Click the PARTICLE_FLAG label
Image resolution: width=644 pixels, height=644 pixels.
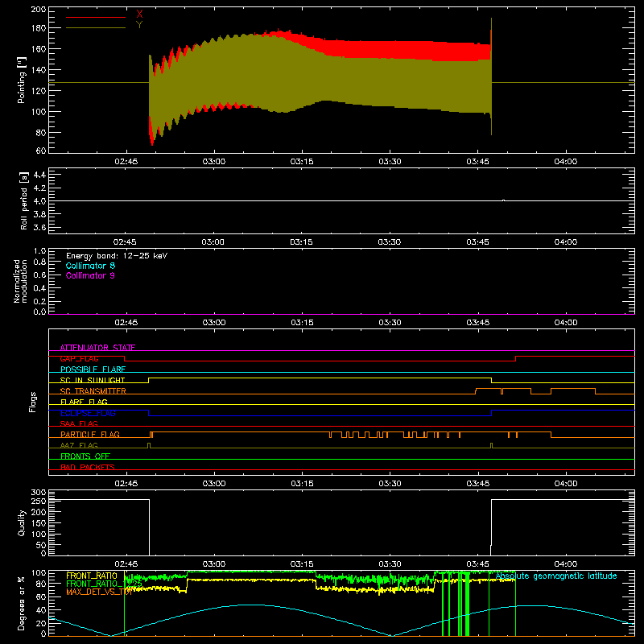coord(90,435)
